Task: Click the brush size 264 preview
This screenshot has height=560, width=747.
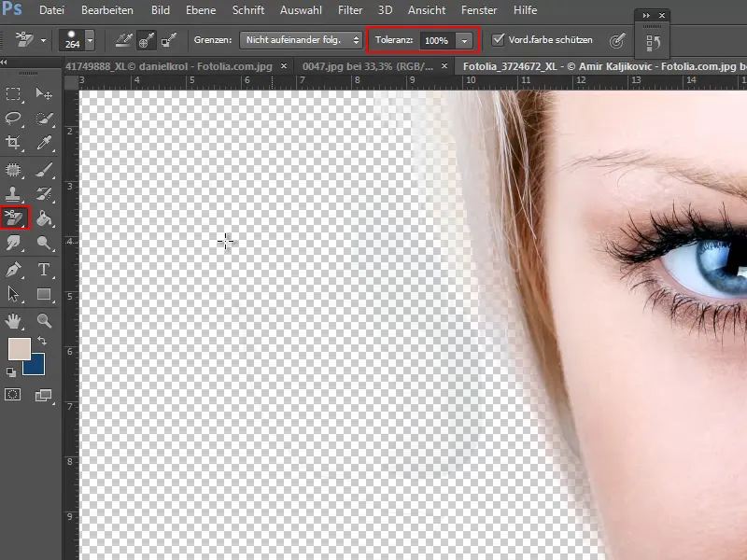Action: click(x=72, y=40)
